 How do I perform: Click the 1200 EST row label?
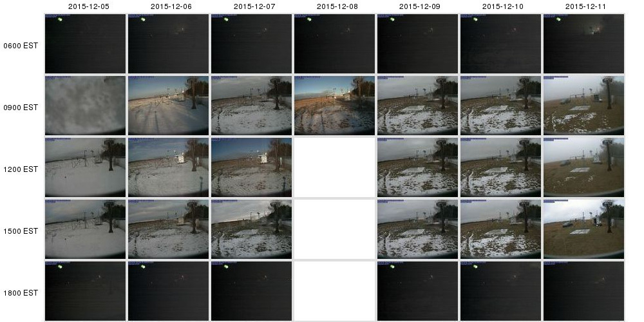pyautogui.click(x=21, y=169)
